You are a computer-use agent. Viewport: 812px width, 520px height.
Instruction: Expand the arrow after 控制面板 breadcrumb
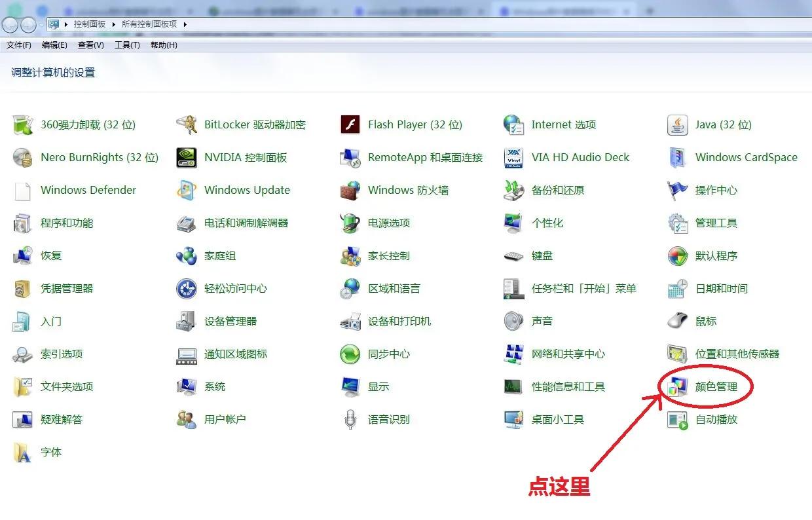(113, 24)
